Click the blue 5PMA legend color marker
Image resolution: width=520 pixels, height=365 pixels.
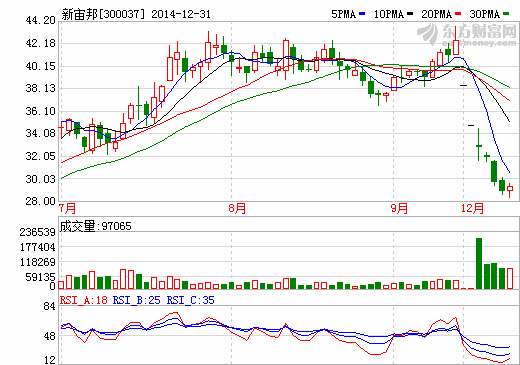[x=362, y=14]
